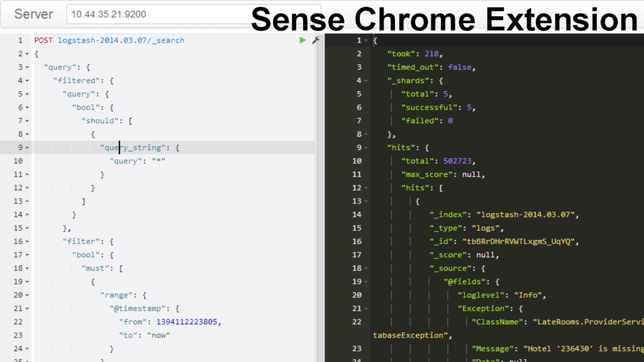
Task: Click the "timed_out": false line
Action: (x=431, y=67)
